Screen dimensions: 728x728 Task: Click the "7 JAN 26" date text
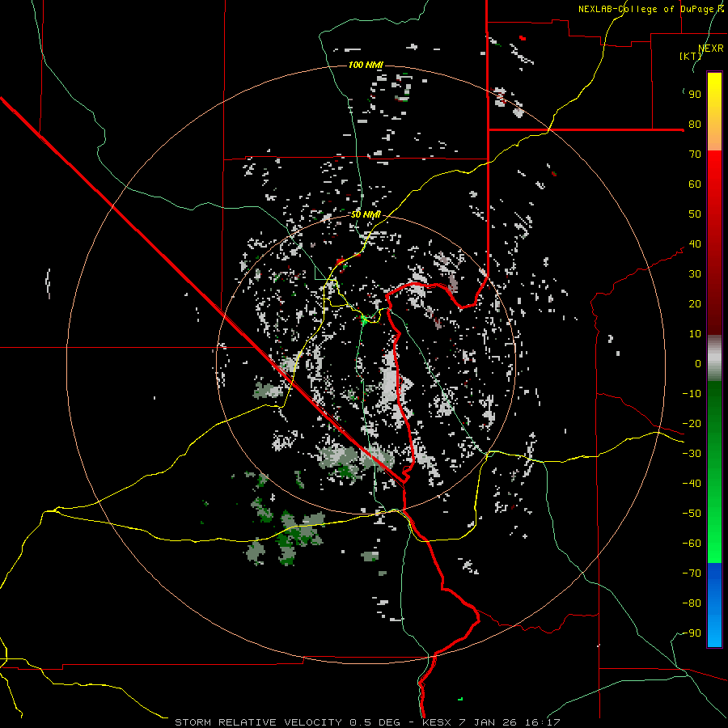tap(488, 722)
